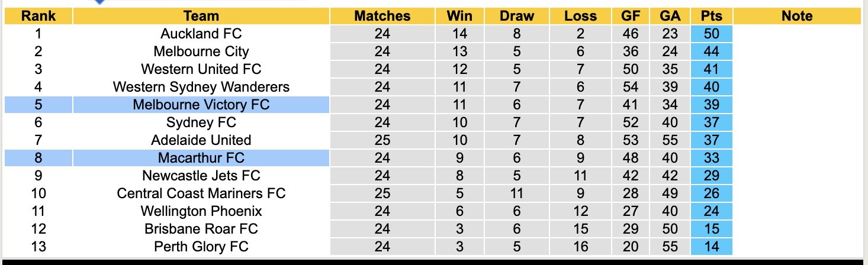Click the Team column header
This screenshot has height=265, width=868.
pyautogui.click(x=201, y=16)
